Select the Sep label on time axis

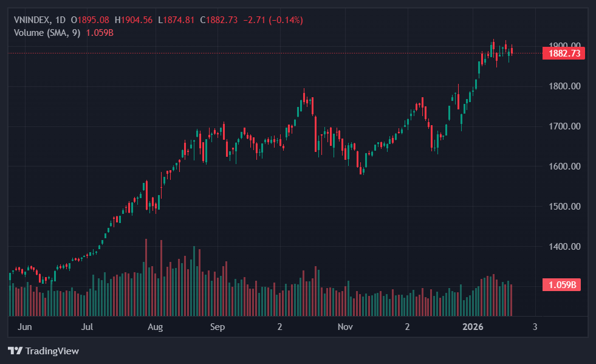(218, 327)
